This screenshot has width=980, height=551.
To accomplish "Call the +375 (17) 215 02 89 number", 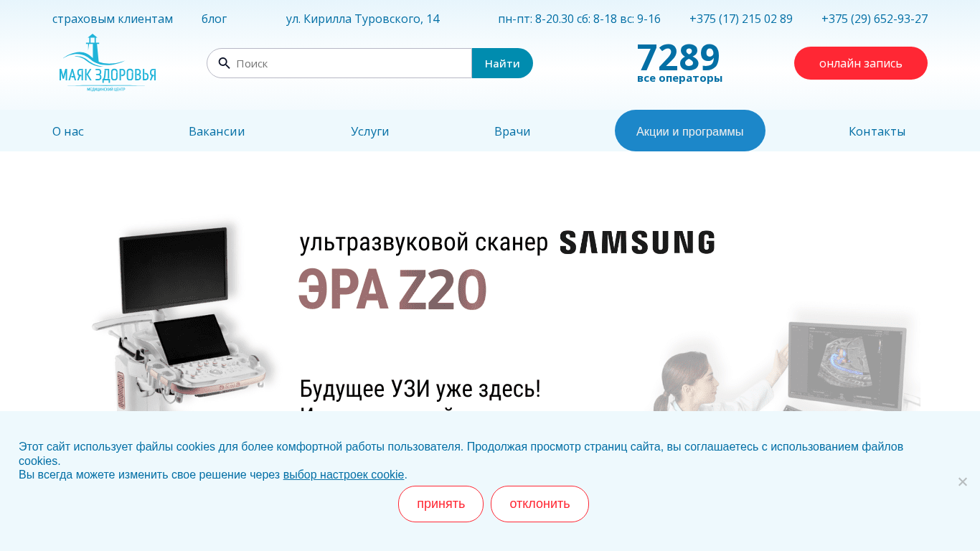I will click(741, 19).
